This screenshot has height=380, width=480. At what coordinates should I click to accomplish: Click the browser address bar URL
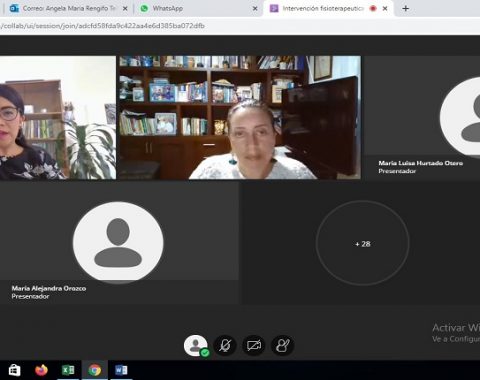click(x=103, y=26)
